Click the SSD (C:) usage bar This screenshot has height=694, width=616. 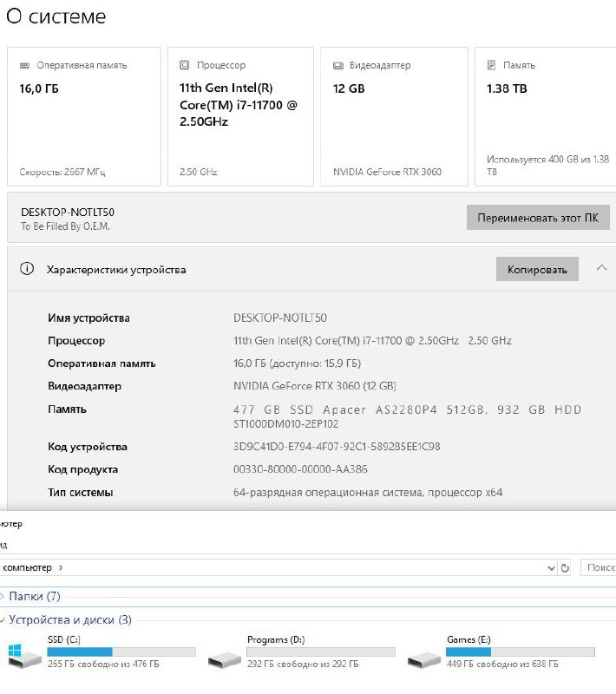121,651
